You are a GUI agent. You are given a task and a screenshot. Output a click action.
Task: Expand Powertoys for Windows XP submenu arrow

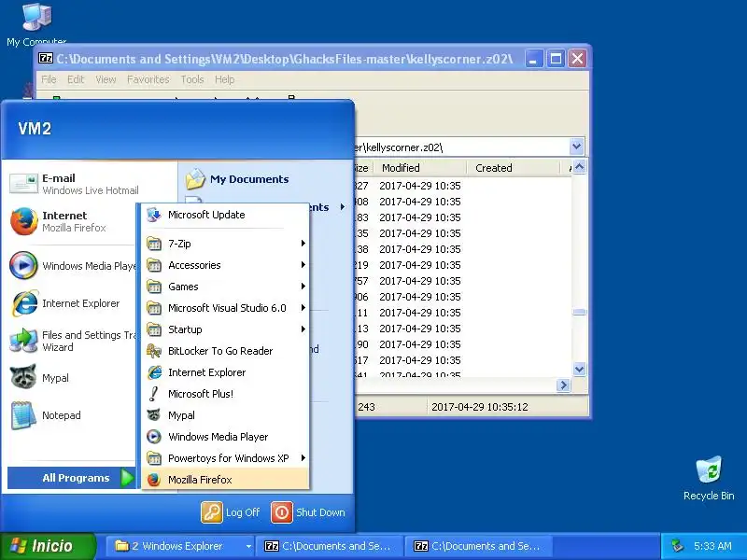[303, 458]
